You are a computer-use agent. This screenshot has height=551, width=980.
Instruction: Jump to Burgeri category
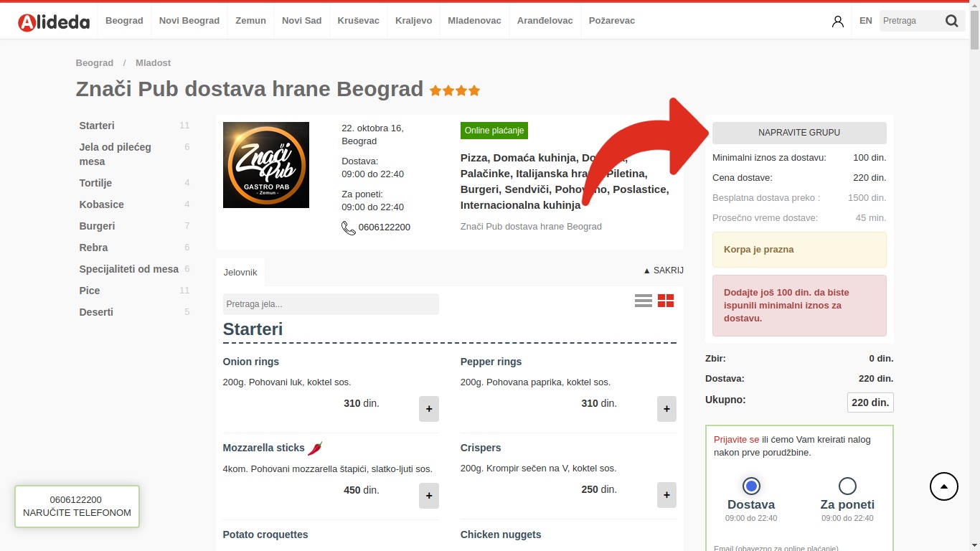97,226
